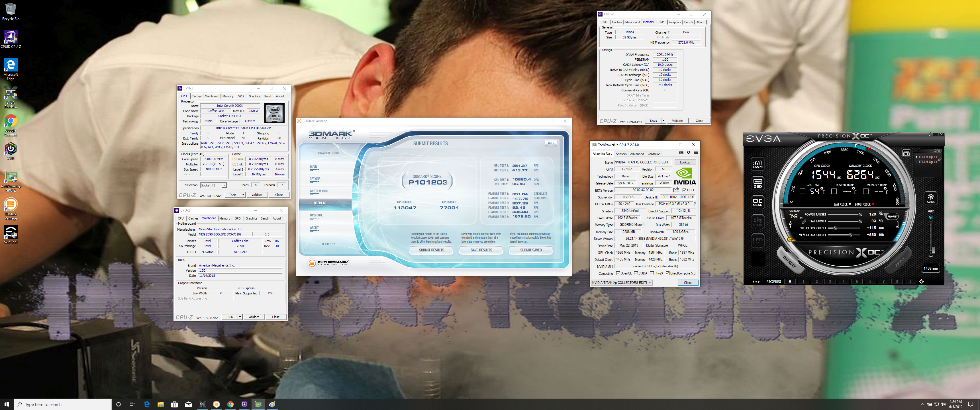This screenshot has height=410, width=980.
Task: Click the PRIORITY button in Precision X
Action: click(892, 216)
